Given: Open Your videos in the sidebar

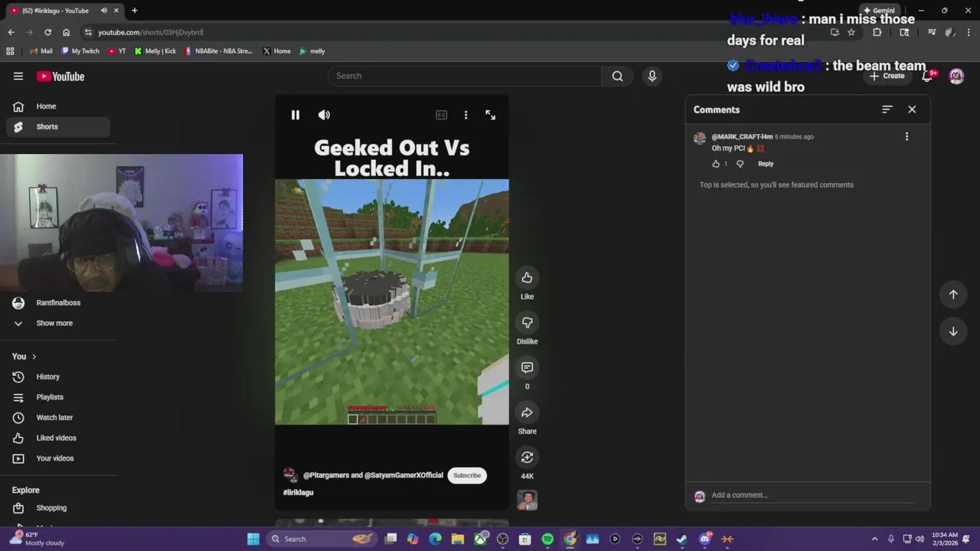Looking at the screenshot, I should click(58, 458).
